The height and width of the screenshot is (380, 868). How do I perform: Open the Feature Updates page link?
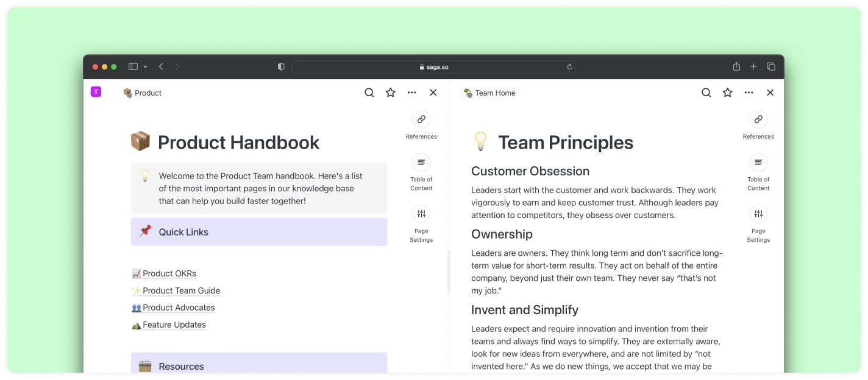pos(174,325)
